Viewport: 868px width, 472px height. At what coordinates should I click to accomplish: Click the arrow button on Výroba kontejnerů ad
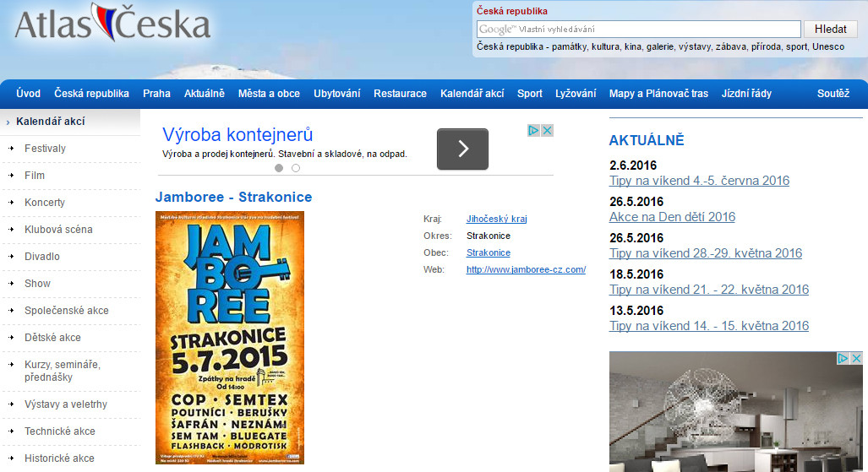coord(463,149)
